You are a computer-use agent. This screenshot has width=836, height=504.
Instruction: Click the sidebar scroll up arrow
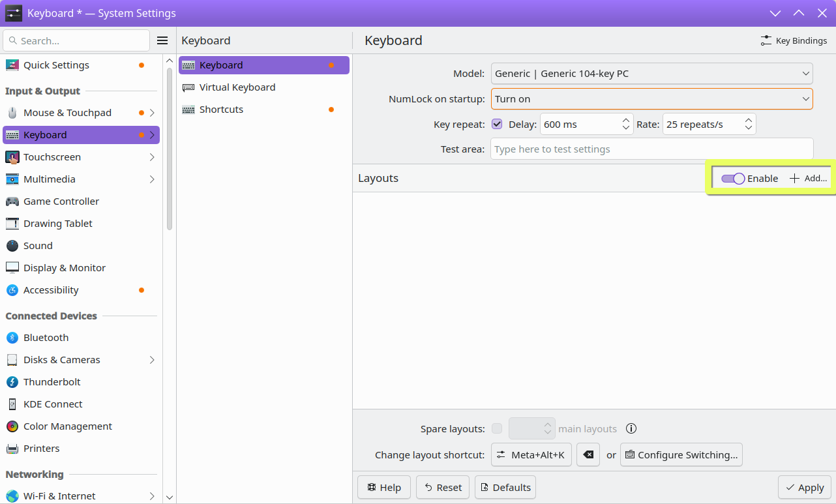tap(170, 59)
